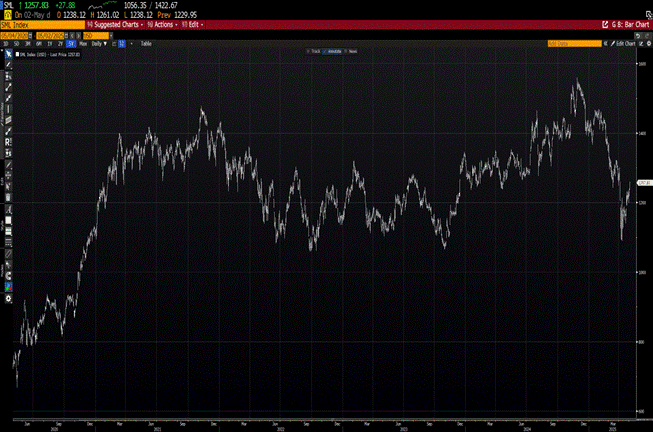Image resolution: width=653 pixels, height=432 pixels.
Task: Open the small dropdown arrow before Table
Action: (132, 44)
